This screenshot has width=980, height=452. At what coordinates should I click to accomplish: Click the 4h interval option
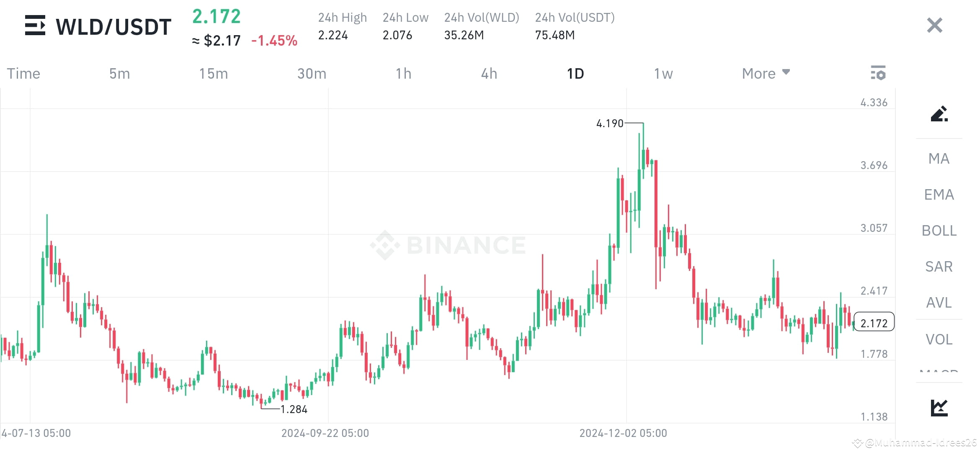(489, 73)
